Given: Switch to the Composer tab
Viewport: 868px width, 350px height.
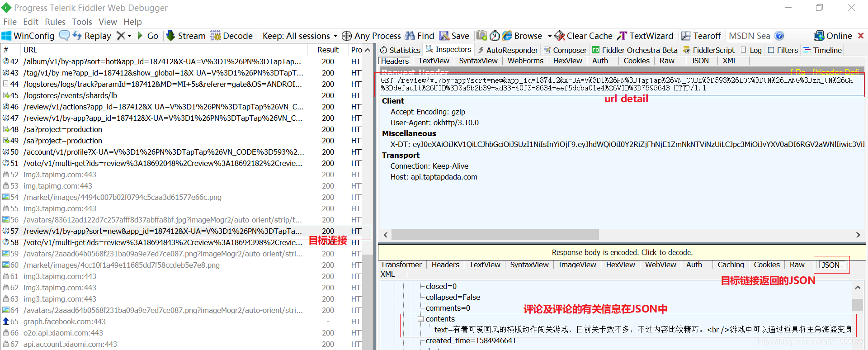Looking at the screenshot, I should (x=565, y=50).
